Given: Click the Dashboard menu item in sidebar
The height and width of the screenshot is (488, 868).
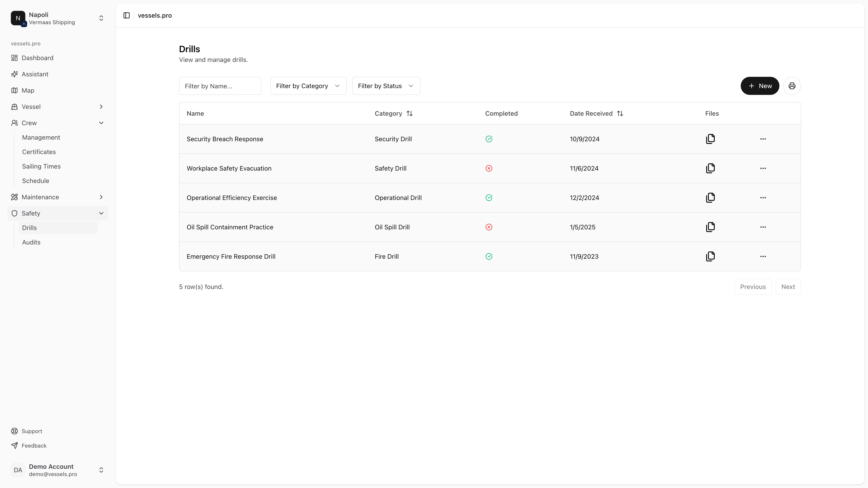Looking at the screenshot, I should pyautogui.click(x=38, y=58).
